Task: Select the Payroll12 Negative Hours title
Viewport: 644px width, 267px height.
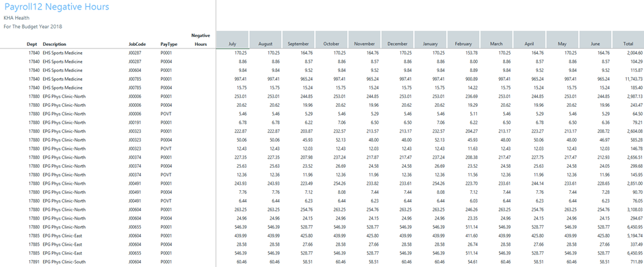Action: 57,7
